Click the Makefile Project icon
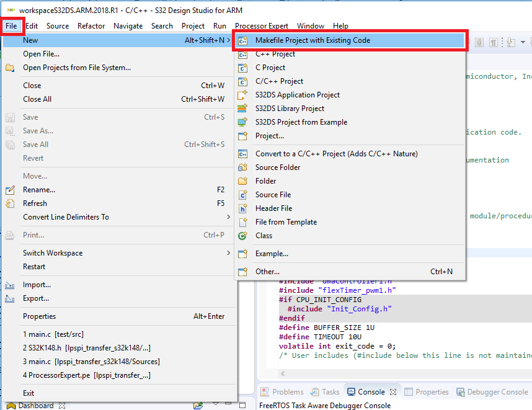 pyautogui.click(x=243, y=41)
